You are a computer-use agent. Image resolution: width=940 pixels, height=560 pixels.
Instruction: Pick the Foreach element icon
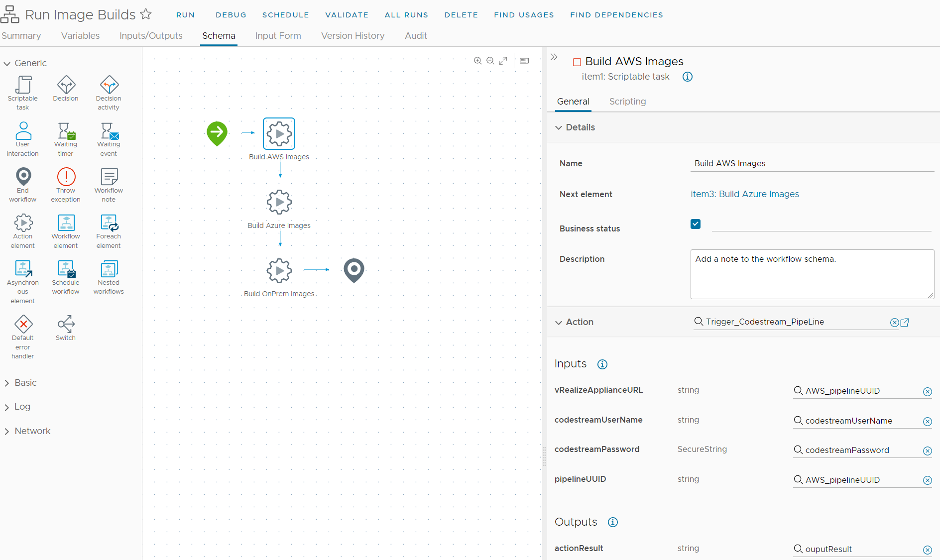(109, 223)
